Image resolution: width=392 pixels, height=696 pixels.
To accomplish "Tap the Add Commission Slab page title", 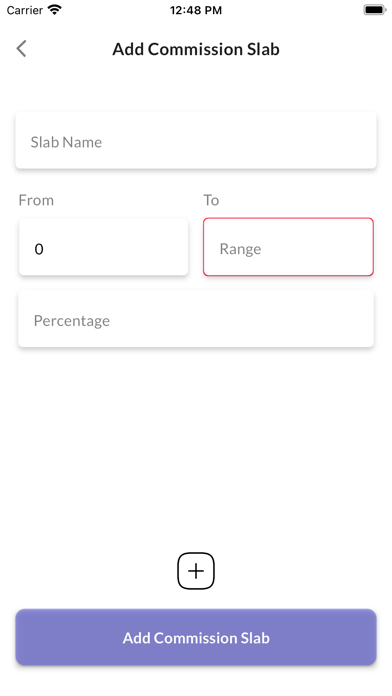I will 196,49.
